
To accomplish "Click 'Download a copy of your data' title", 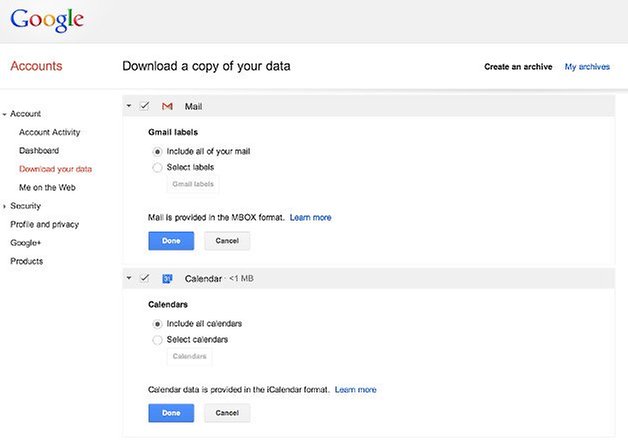I will [206, 66].
